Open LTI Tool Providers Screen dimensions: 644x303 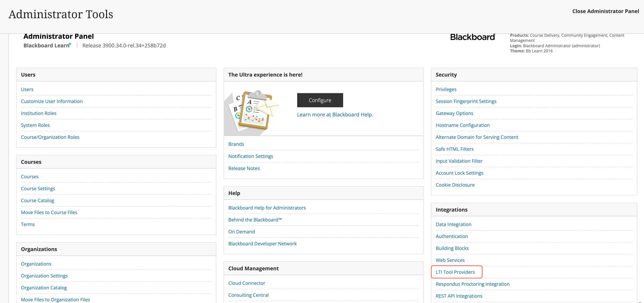tap(455, 272)
